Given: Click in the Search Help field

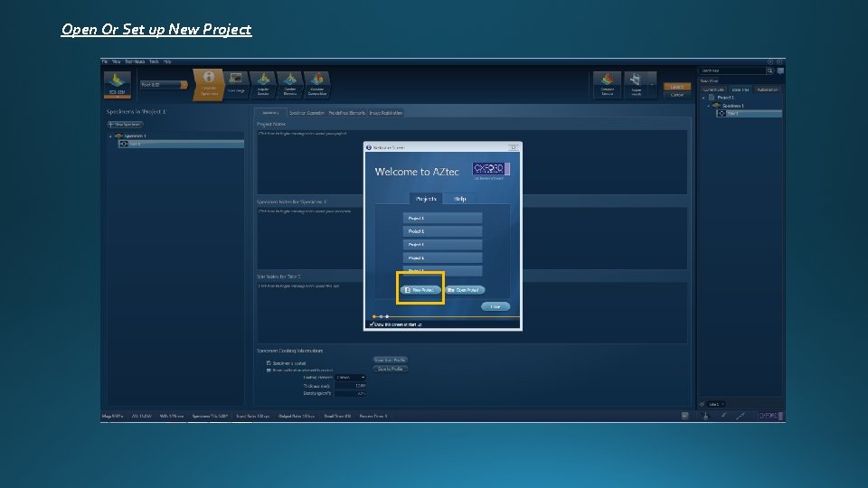Looking at the screenshot, I should 731,70.
